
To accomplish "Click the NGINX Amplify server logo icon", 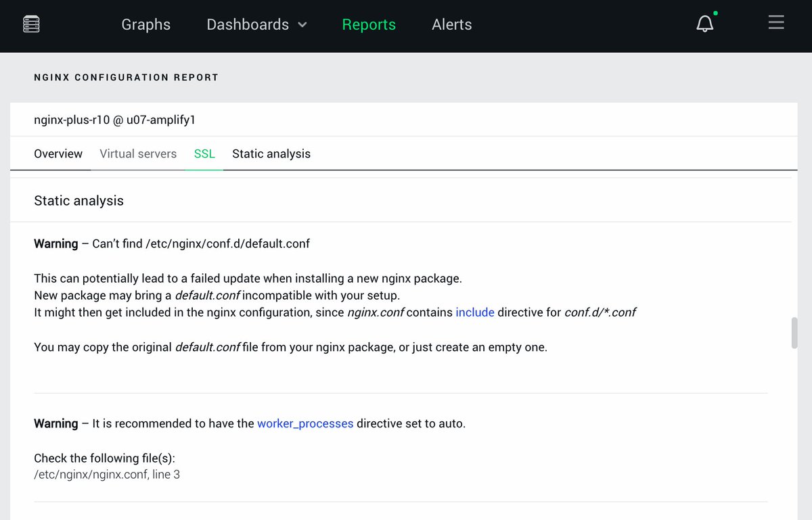I will [31, 24].
